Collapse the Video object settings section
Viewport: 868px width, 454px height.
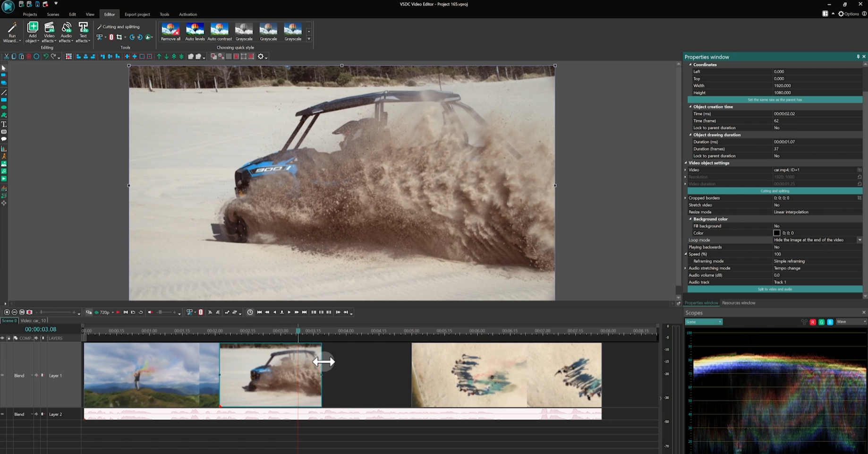coord(686,163)
